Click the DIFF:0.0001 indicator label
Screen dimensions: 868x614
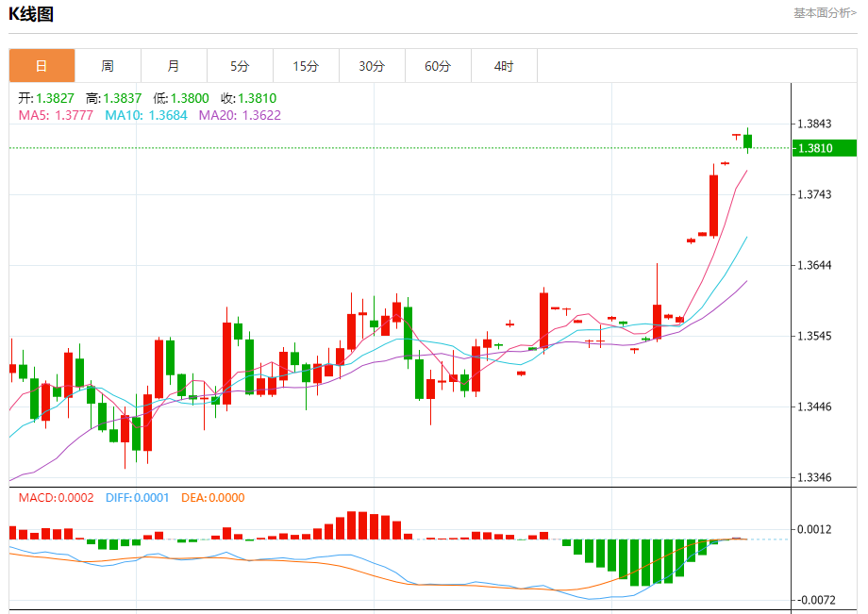coord(138,498)
